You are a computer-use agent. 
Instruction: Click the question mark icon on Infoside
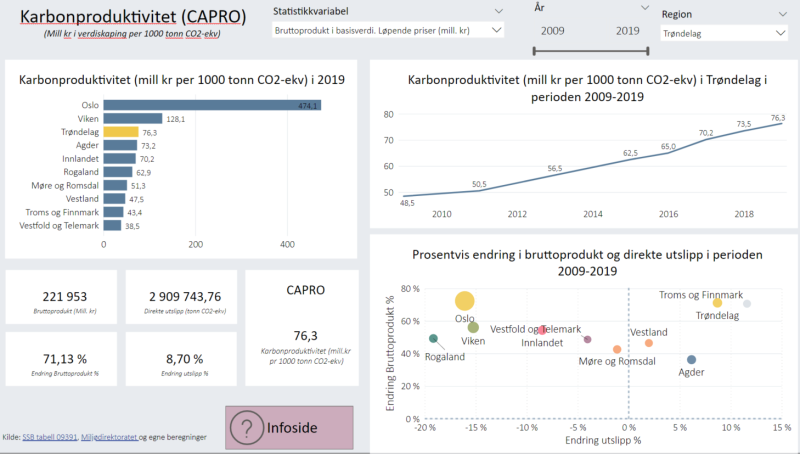(x=246, y=428)
